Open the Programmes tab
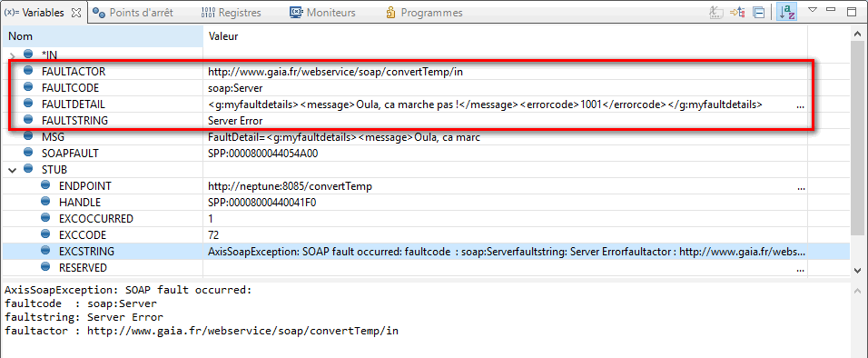This screenshot has height=358, width=868. pyautogui.click(x=424, y=12)
